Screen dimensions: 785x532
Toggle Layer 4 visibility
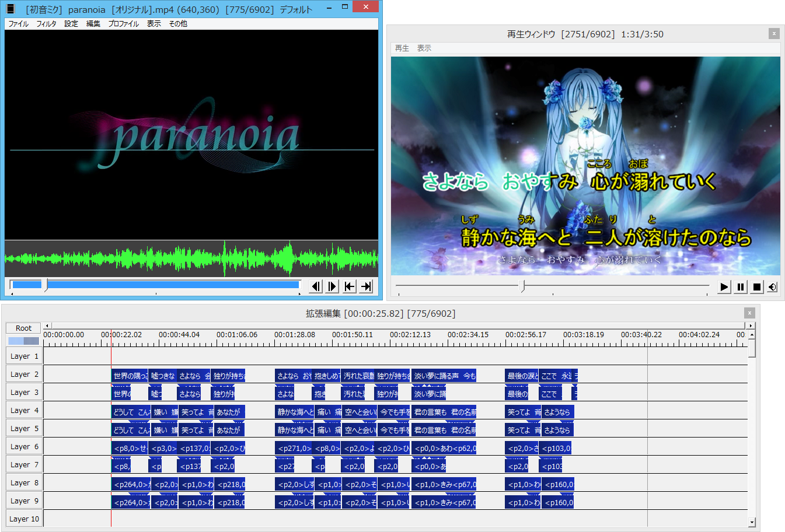pos(24,410)
